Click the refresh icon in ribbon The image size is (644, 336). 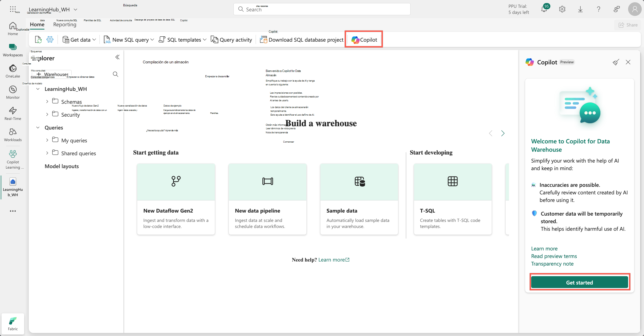[38, 40]
